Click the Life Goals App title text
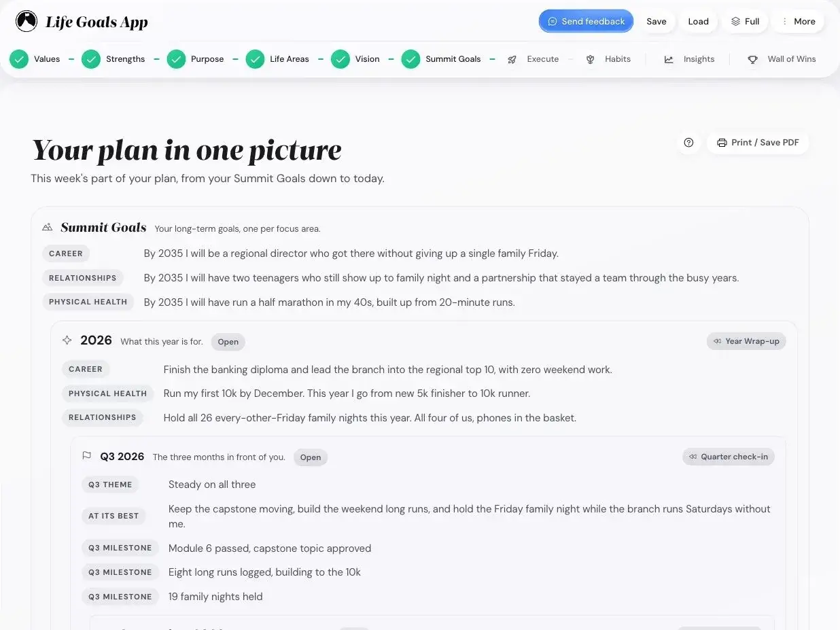 (97, 22)
